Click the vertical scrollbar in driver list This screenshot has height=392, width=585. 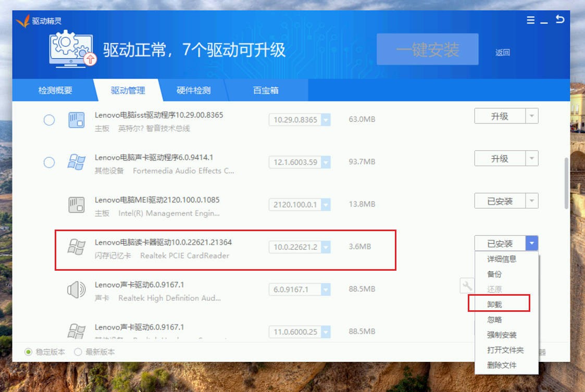566,182
